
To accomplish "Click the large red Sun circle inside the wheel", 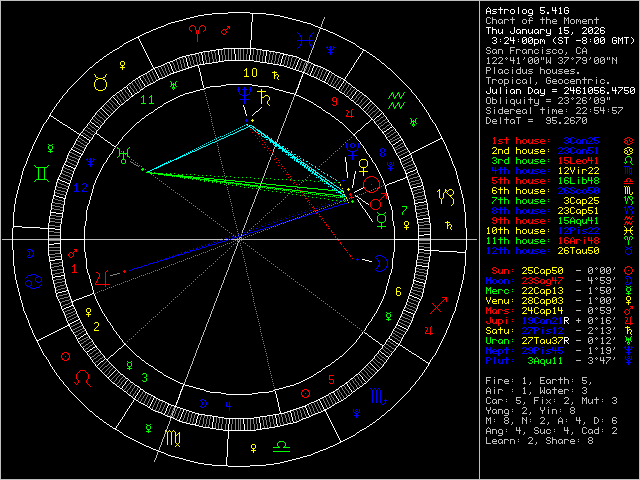I will click(x=371, y=185).
